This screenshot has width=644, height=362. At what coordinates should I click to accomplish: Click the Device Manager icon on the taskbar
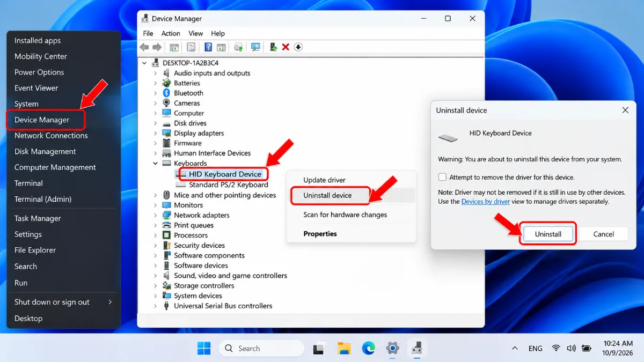(417, 349)
